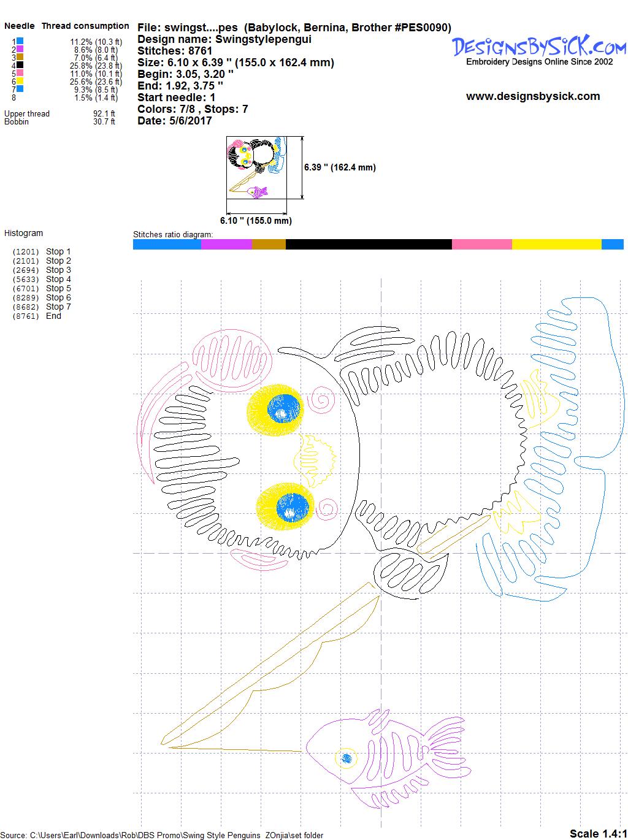Click the Thread consumption column header

[85, 26]
